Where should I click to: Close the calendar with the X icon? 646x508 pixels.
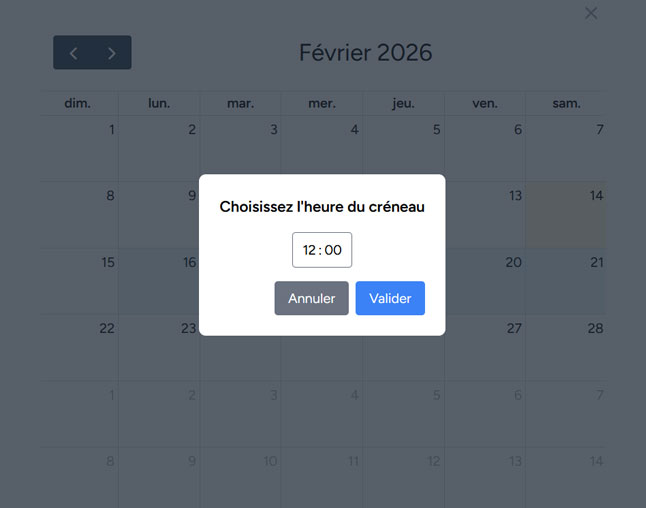tap(591, 13)
